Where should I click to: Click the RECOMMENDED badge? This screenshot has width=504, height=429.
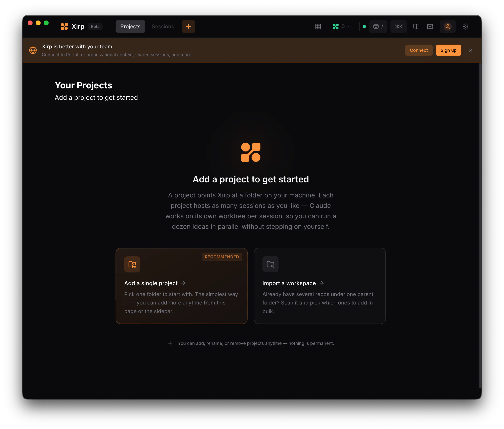point(222,257)
